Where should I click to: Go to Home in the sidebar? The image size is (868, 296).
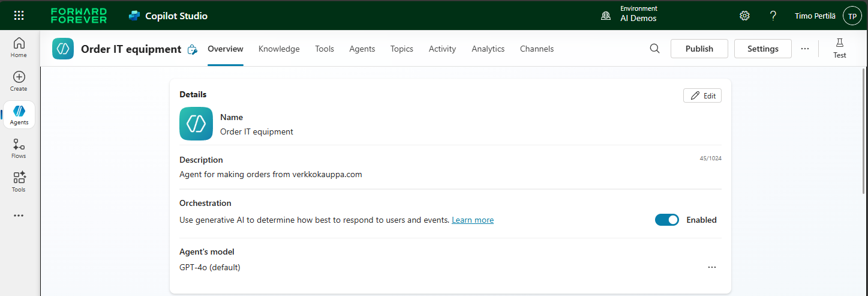pos(19,47)
